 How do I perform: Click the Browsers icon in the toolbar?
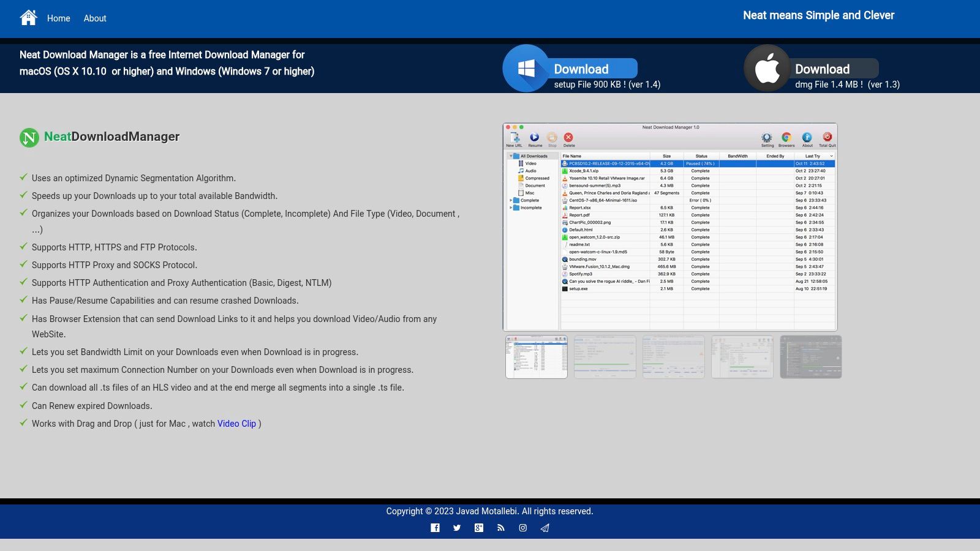pos(786,138)
